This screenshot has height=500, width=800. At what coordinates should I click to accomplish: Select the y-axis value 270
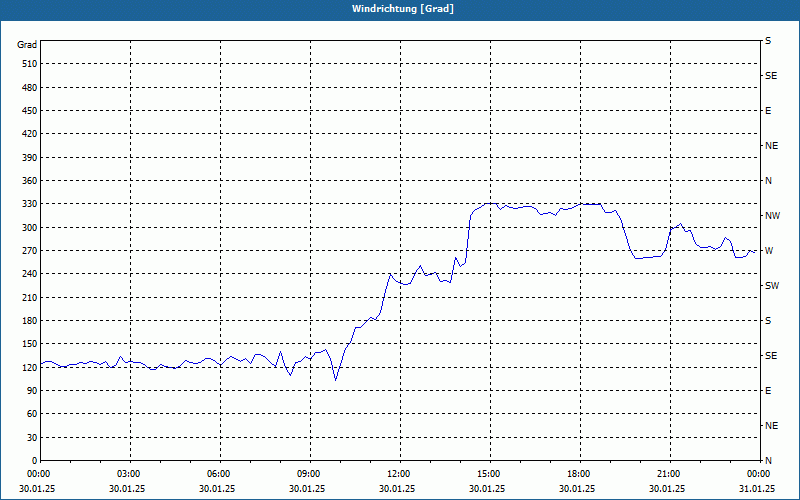point(30,251)
